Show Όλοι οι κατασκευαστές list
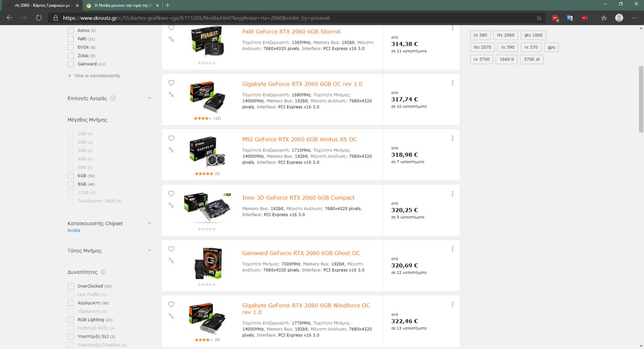 click(x=94, y=76)
